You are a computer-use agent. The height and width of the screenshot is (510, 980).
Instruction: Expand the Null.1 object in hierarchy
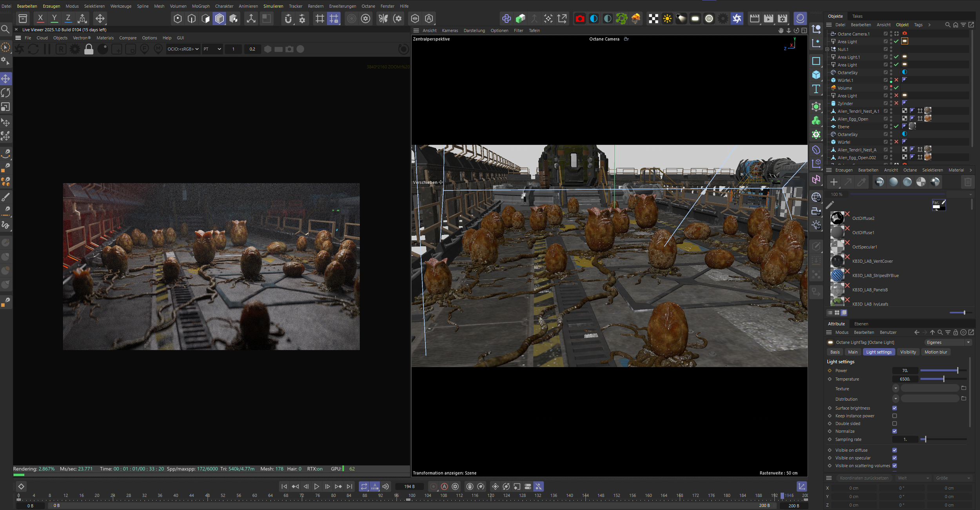point(827,49)
